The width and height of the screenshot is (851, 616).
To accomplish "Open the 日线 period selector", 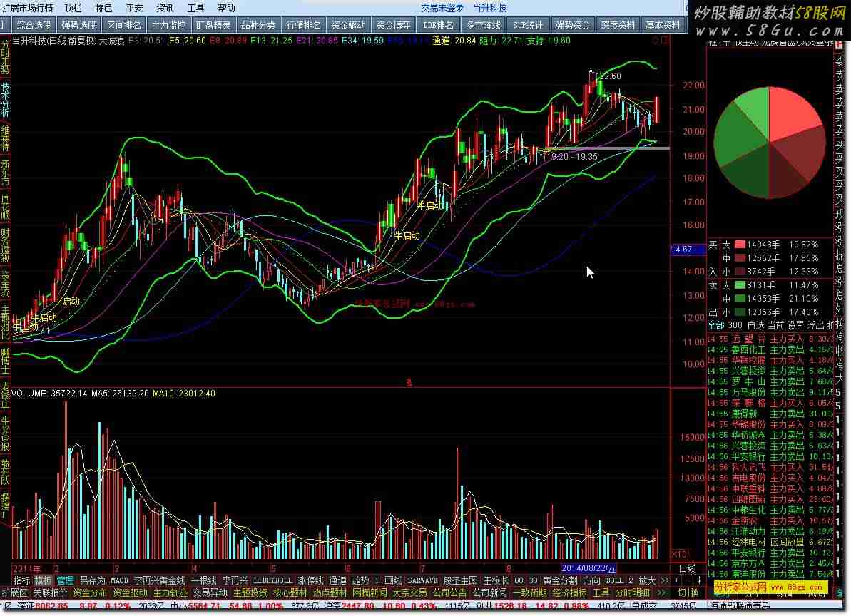I will (x=687, y=568).
